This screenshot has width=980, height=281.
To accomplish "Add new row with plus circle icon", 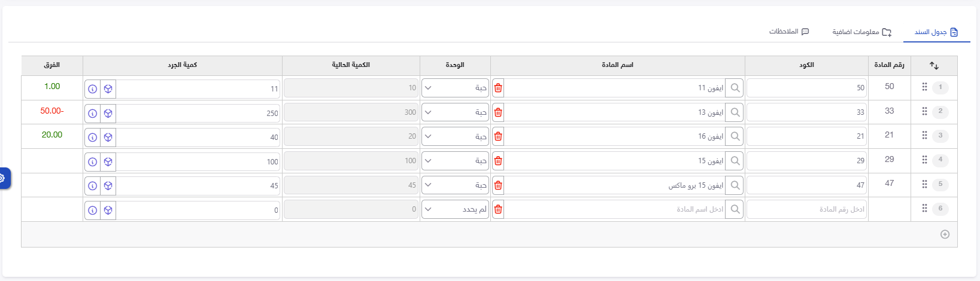I will 945,234.
